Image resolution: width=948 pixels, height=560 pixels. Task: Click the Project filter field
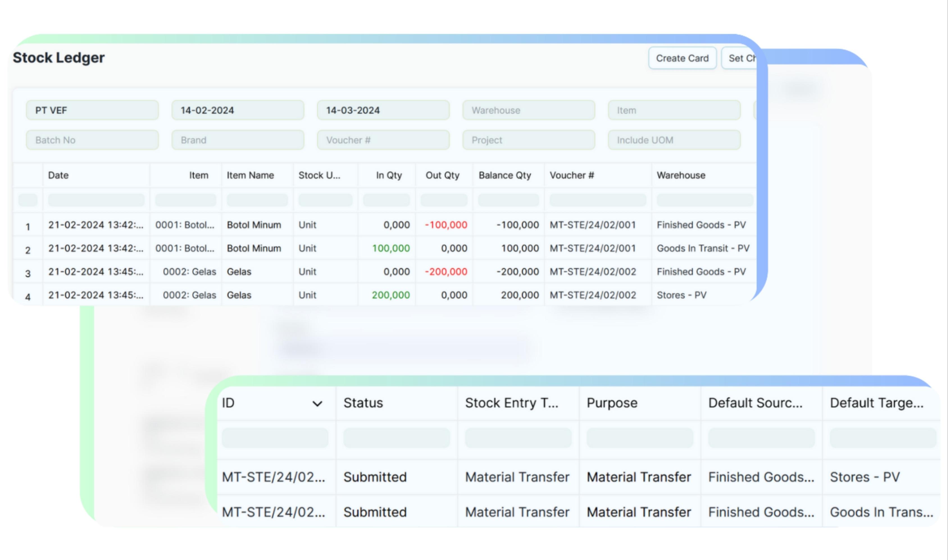528,140
